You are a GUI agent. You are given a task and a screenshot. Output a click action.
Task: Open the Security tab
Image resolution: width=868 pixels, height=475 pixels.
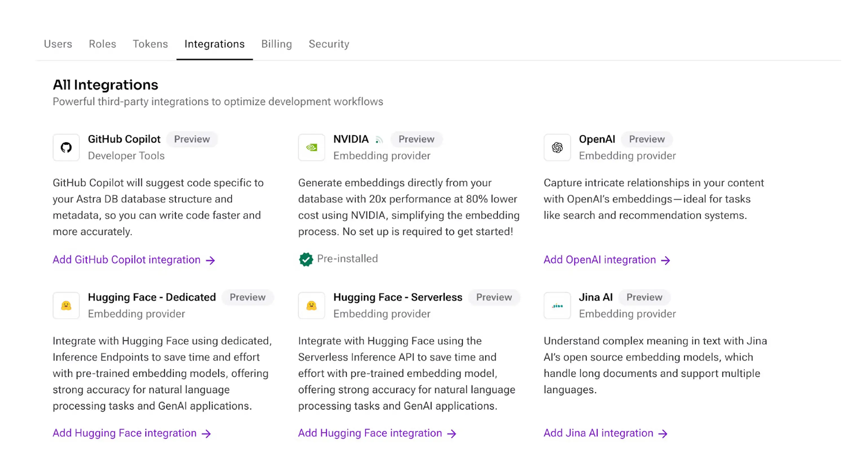(x=329, y=44)
